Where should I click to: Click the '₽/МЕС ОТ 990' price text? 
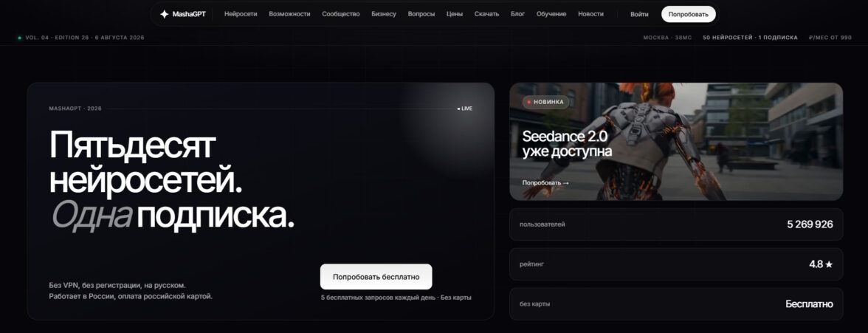830,38
